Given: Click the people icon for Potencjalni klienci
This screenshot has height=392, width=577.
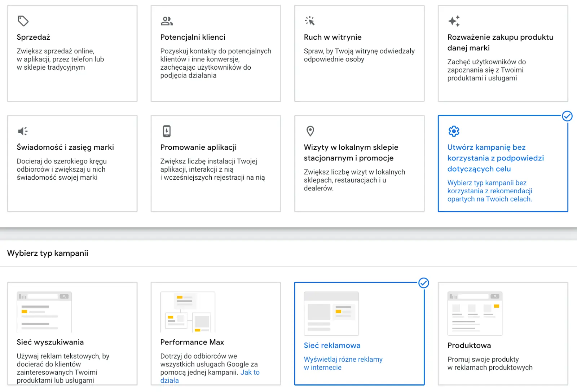Looking at the screenshot, I should point(166,21).
